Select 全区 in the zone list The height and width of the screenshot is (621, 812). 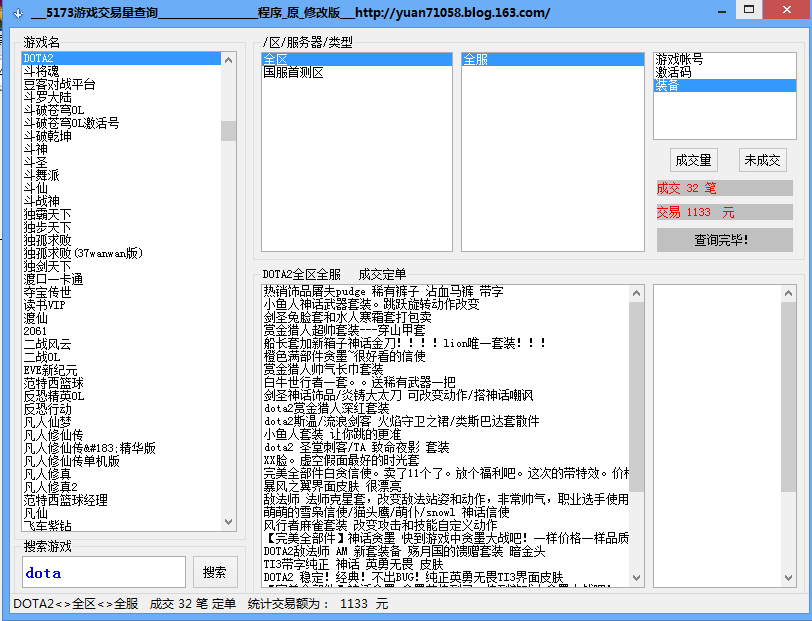(357, 60)
